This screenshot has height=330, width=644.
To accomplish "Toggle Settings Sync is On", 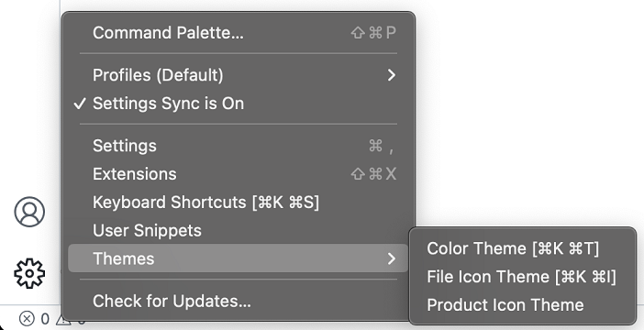I will pyautogui.click(x=239, y=104).
